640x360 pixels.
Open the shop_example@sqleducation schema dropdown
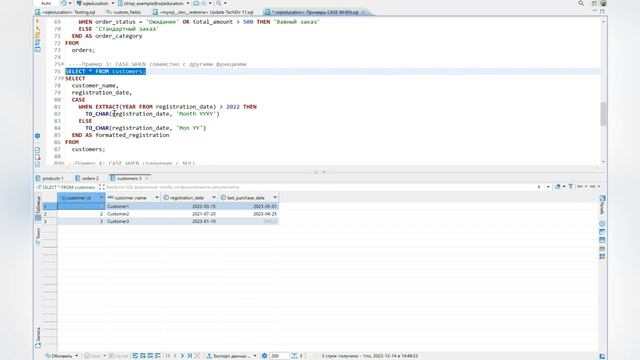click(154, 3)
